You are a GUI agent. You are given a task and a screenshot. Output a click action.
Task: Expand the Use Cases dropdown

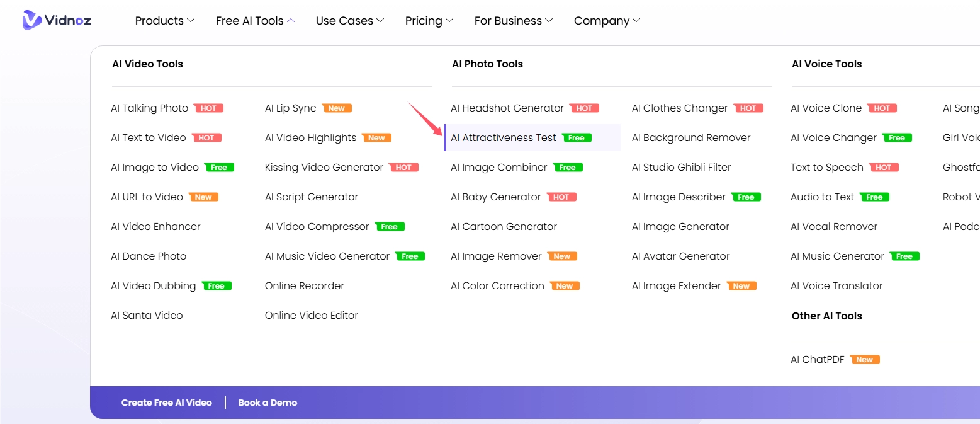[x=345, y=20]
